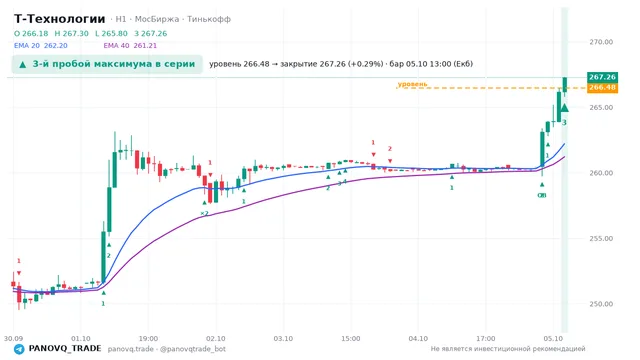Click the Т-Технологии chart title
This screenshot has width=640, height=360.
60,19
